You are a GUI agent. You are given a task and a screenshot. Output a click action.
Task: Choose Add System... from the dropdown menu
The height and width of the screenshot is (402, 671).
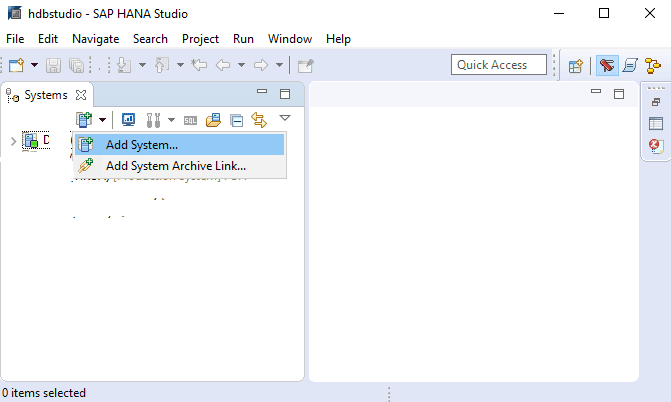pyautogui.click(x=179, y=145)
